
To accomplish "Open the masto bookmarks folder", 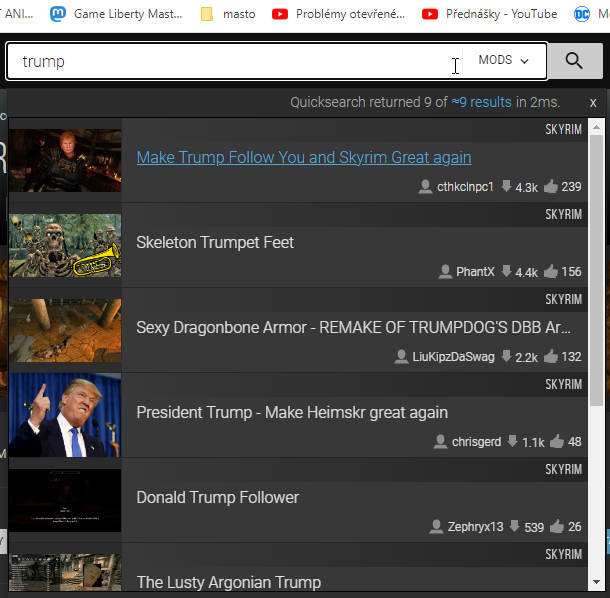I will (228, 14).
